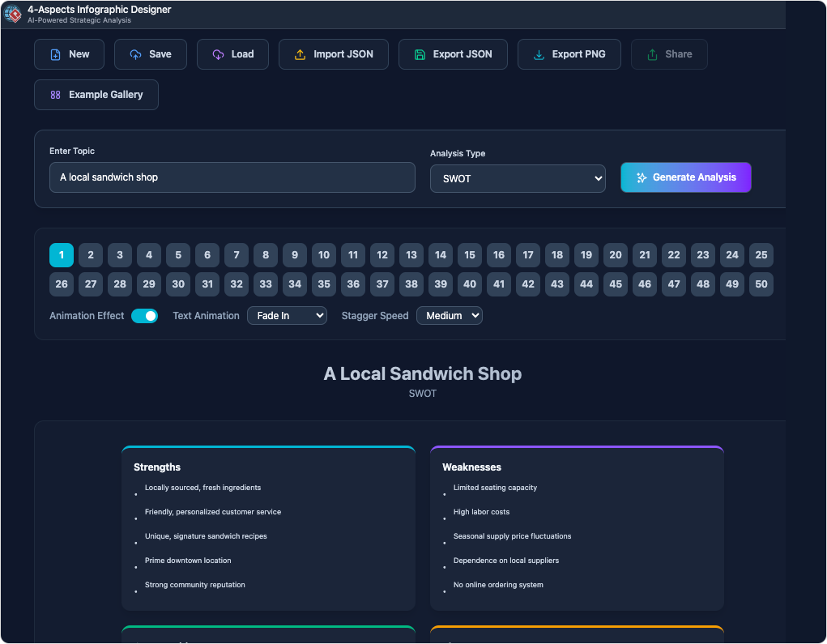
Task: Expand the Stagger Speed Medium dropdown
Action: (449, 316)
